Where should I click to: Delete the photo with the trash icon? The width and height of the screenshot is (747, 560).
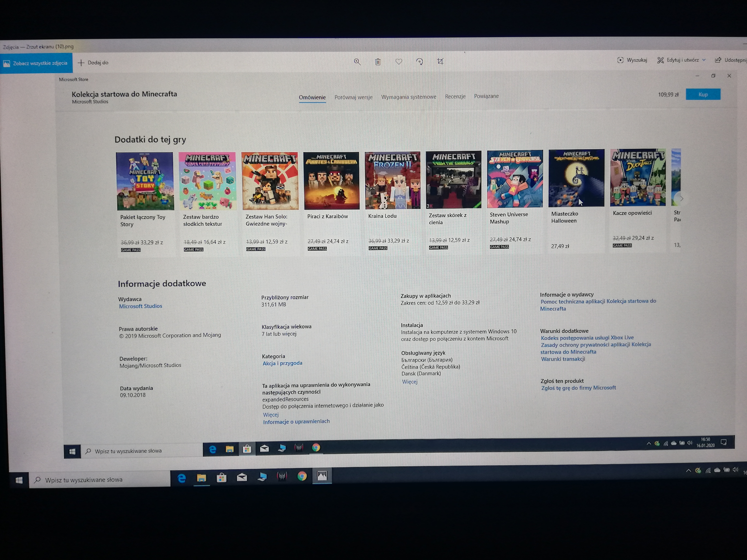point(378,62)
